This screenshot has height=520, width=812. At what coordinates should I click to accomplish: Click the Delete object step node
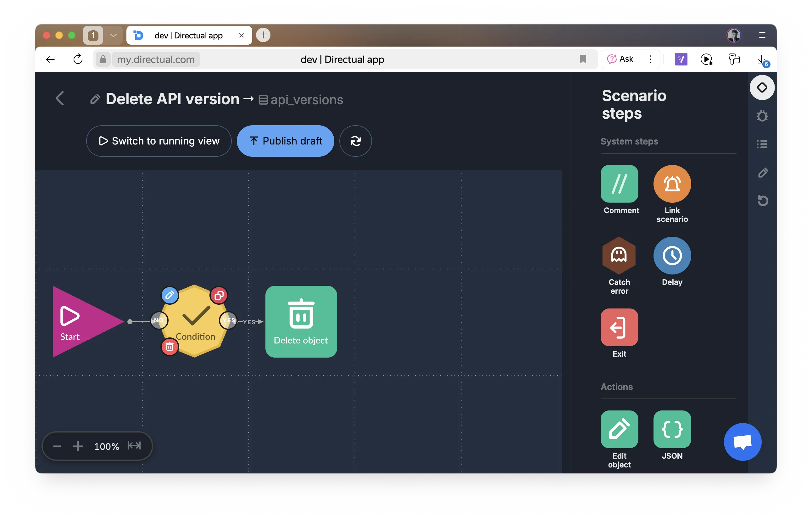click(301, 321)
